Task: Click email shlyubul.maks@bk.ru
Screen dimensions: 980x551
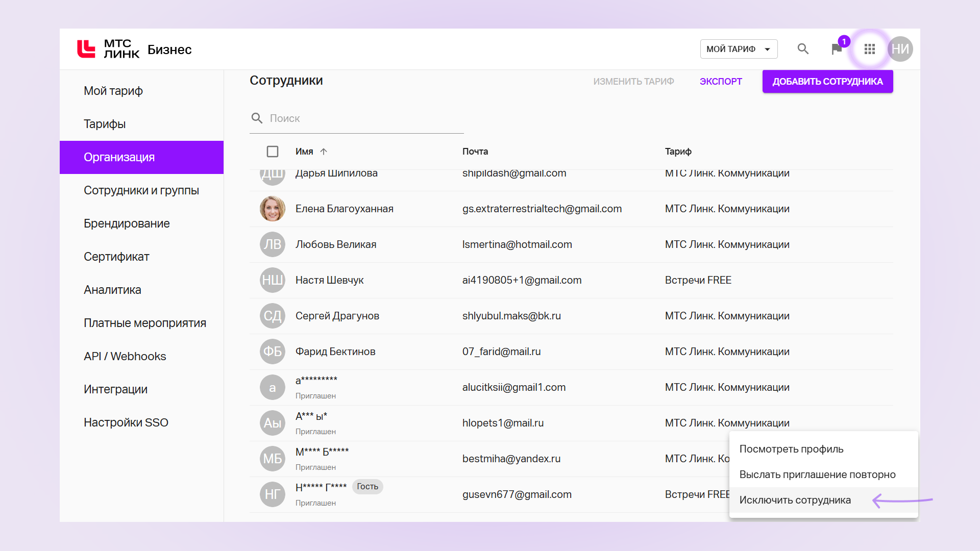Action: coord(511,316)
